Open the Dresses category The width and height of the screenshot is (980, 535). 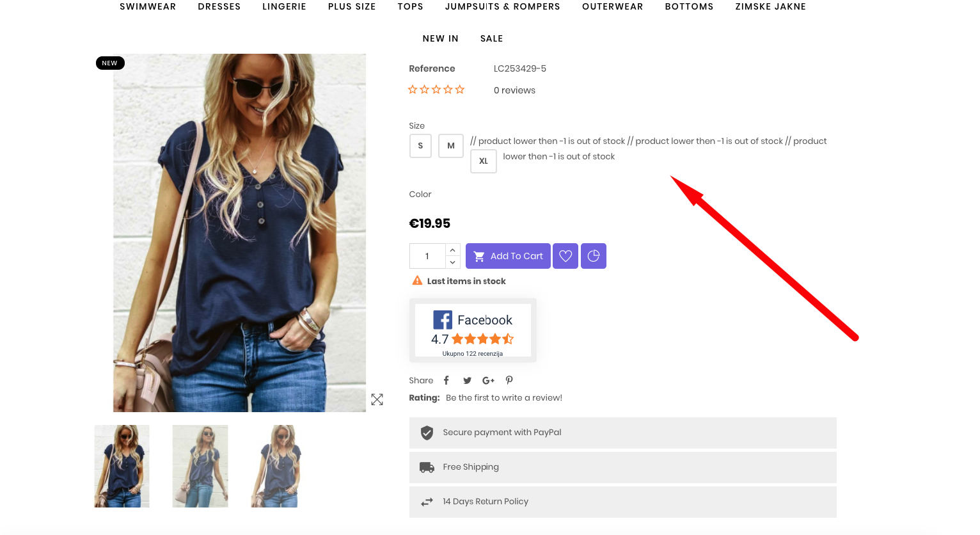(219, 6)
